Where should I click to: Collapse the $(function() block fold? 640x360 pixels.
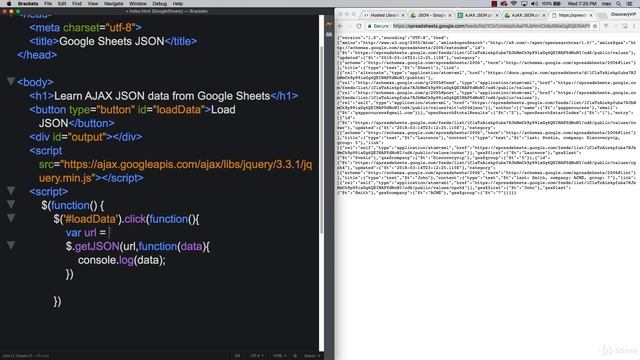coord(11,204)
